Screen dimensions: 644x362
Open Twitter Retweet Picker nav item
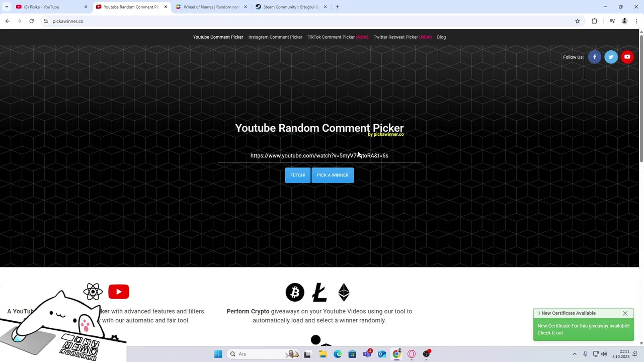pyautogui.click(x=403, y=37)
